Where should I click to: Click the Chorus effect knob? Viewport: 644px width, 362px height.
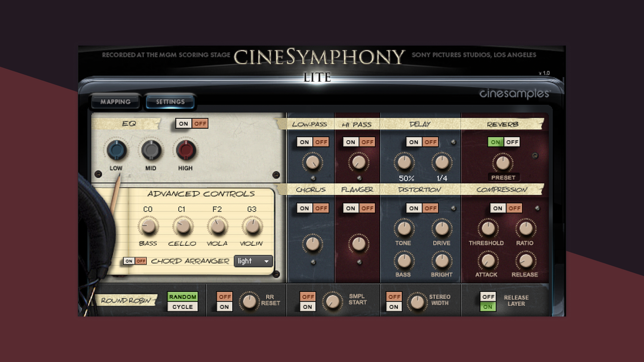(312, 244)
